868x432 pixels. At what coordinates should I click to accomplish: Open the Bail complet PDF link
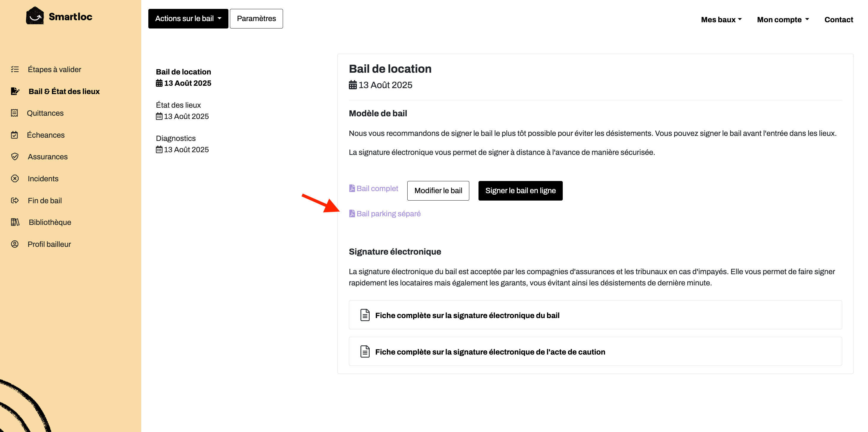pyautogui.click(x=373, y=188)
